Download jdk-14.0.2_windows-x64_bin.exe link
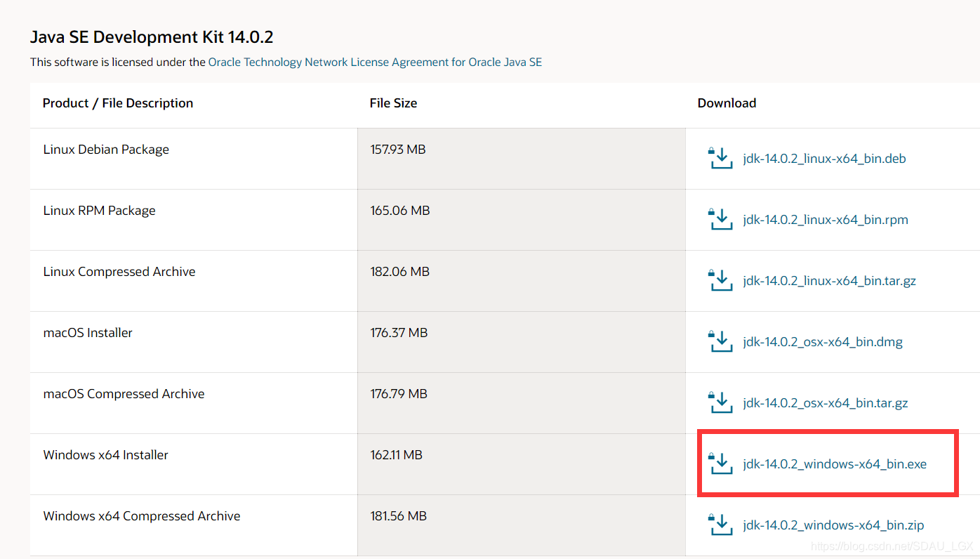The image size is (980, 559). coord(835,464)
